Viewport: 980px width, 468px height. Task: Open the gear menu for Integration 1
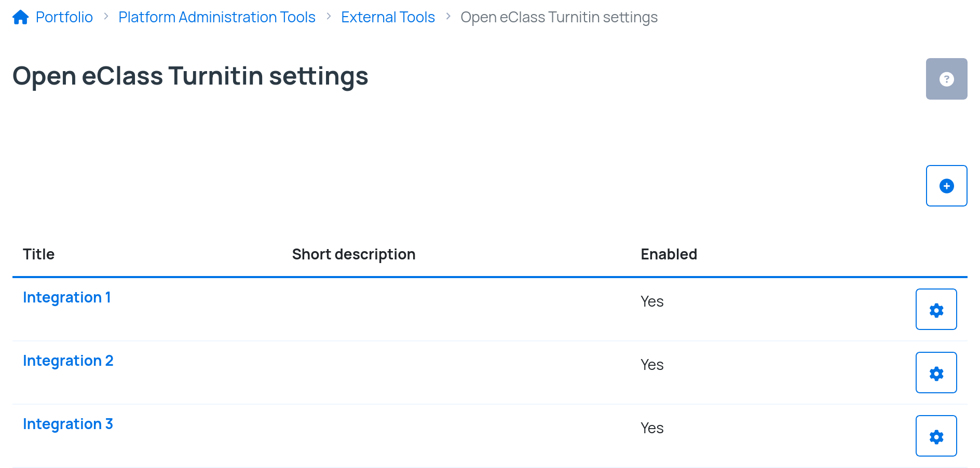(936, 309)
